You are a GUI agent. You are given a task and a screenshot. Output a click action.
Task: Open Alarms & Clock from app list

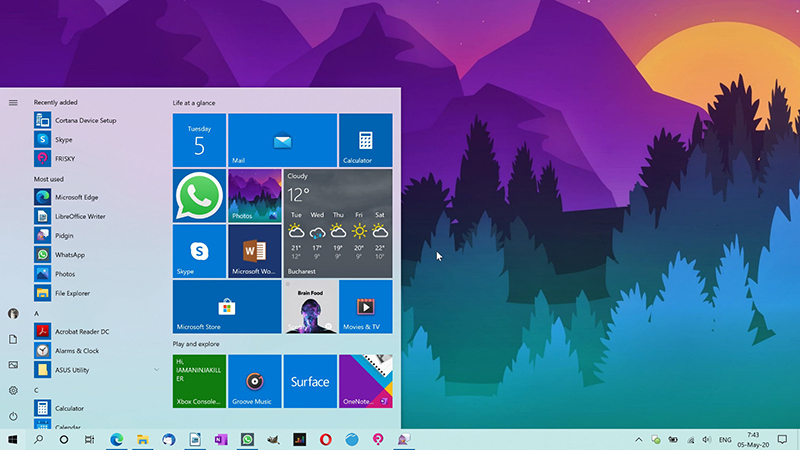[96, 351]
